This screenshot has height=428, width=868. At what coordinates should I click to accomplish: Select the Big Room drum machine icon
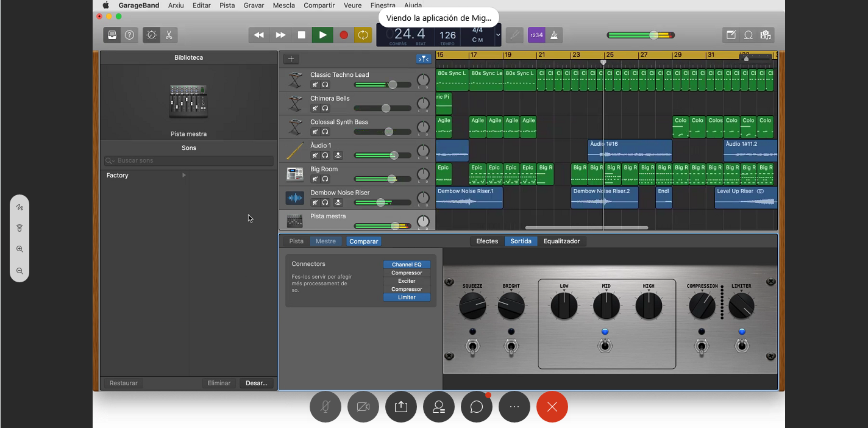tap(296, 174)
